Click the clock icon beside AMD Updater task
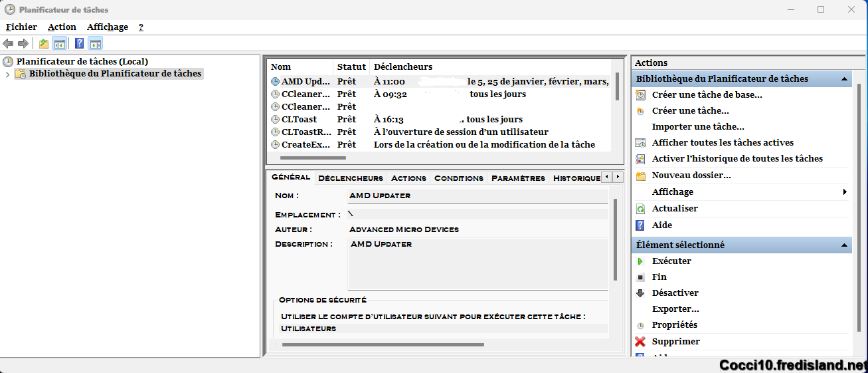The width and height of the screenshot is (868, 373). tap(276, 82)
